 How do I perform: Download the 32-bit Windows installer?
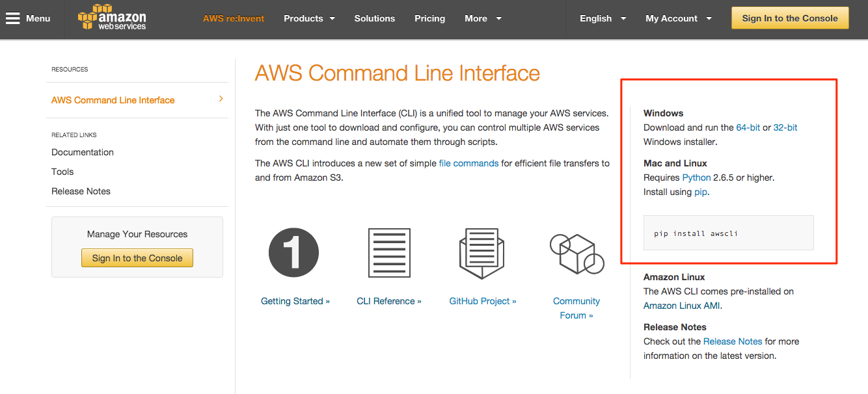785,127
